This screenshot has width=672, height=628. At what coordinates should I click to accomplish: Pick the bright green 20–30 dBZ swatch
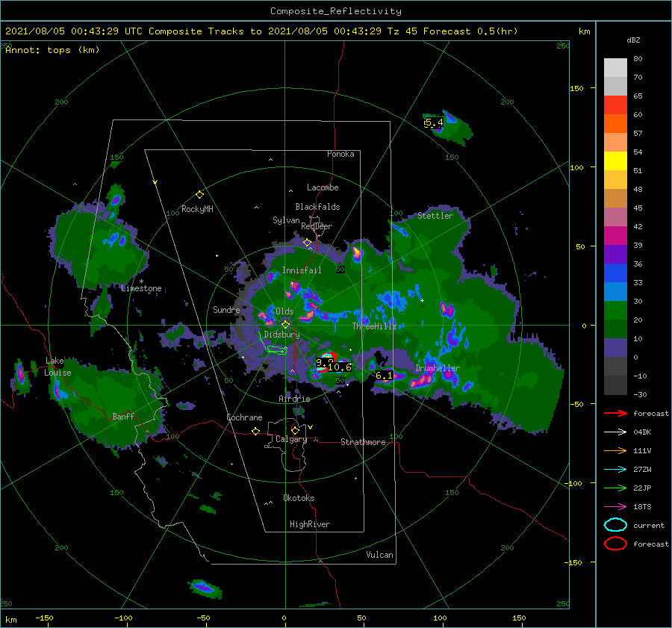tap(615, 311)
